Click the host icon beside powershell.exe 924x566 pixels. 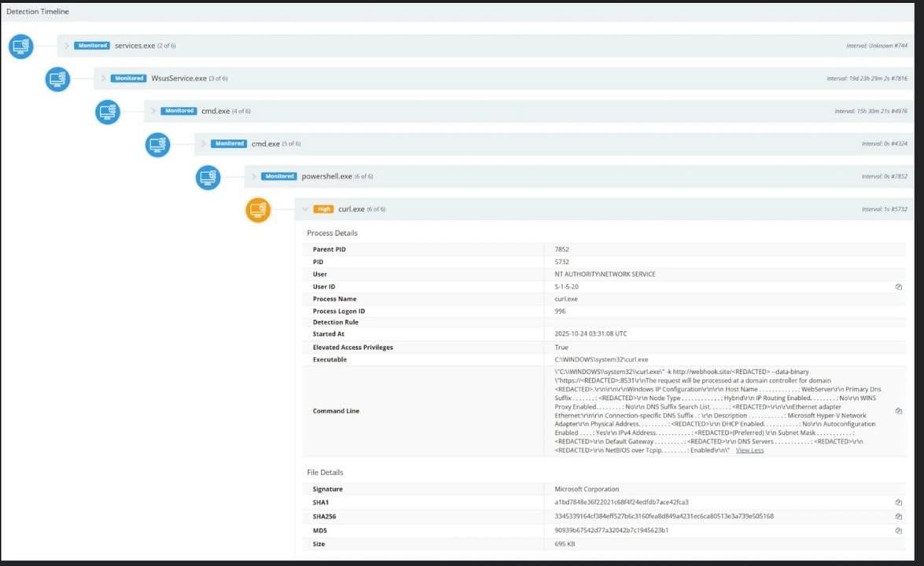(208, 177)
